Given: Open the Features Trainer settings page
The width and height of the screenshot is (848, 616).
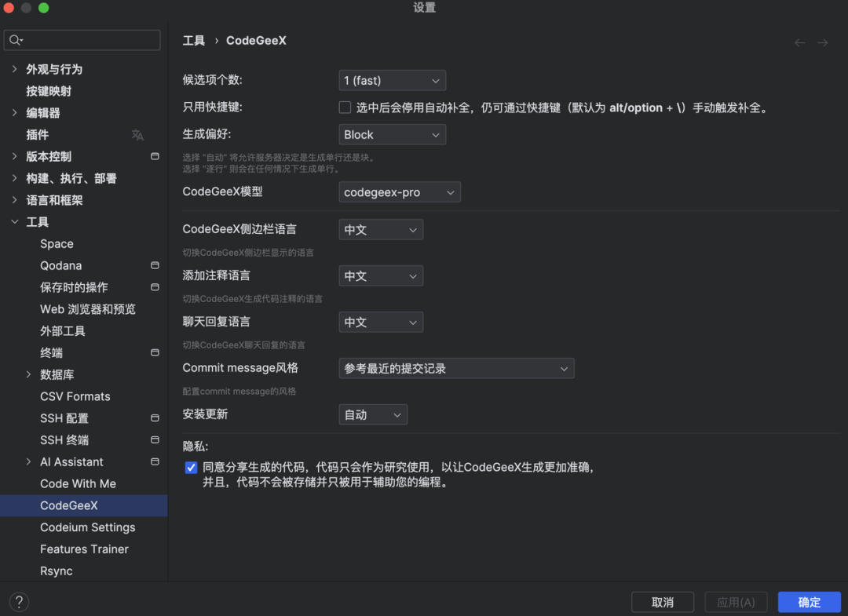Looking at the screenshot, I should 84,549.
